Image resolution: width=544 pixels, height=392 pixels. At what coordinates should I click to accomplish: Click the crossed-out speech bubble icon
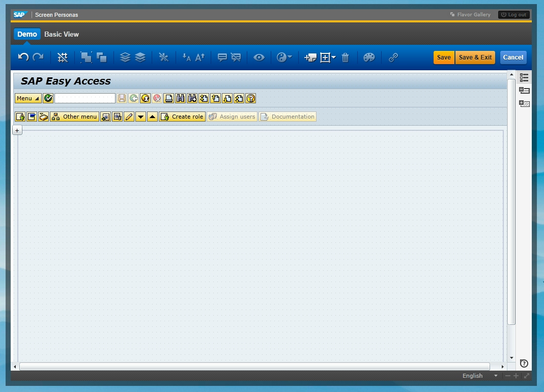[236, 58]
